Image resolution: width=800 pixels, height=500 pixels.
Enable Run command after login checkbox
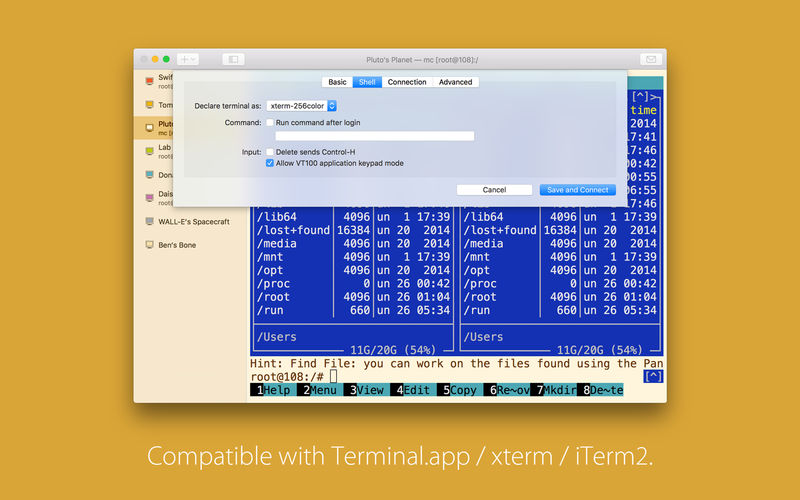click(270, 122)
